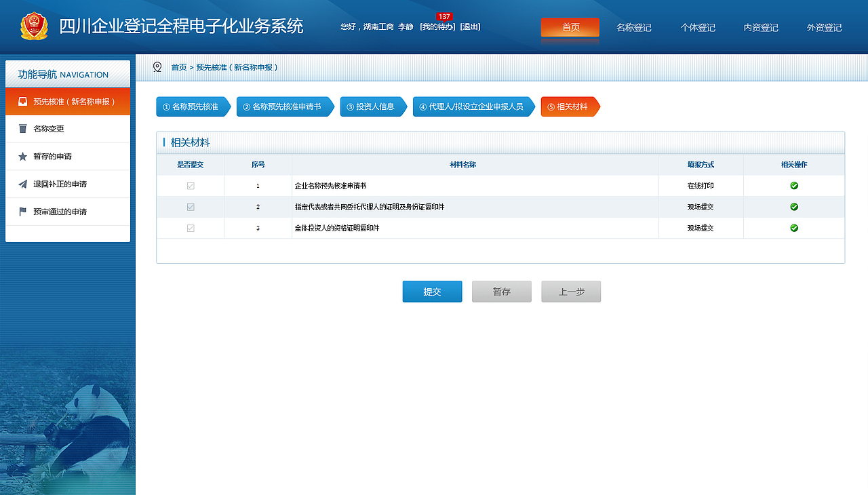Click the national emblem logo at top left
Viewport: 868px width, 495px height.
pyautogui.click(x=35, y=26)
